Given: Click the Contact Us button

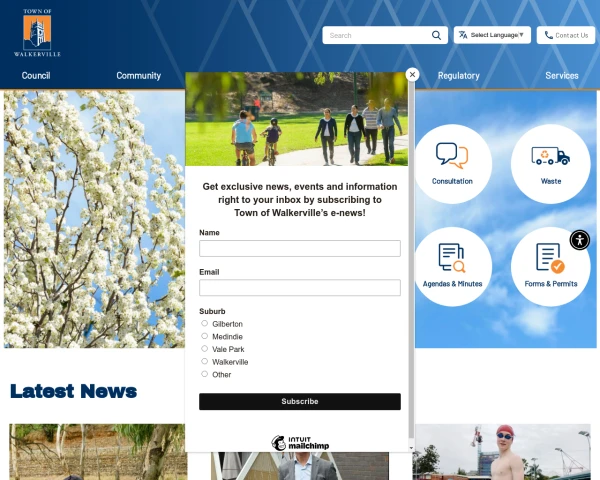Looking at the screenshot, I should [566, 35].
